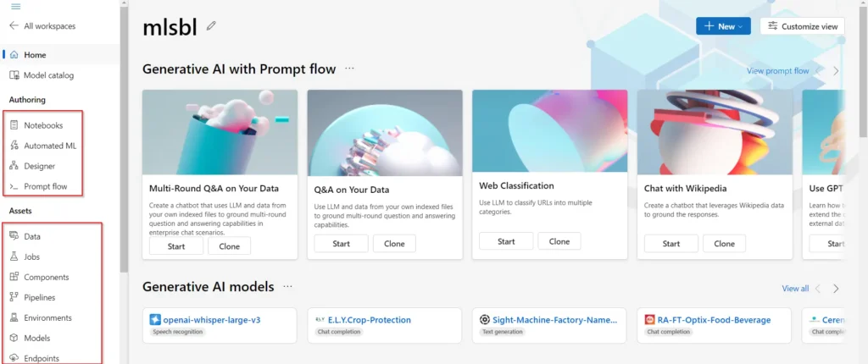The height and width of the screenshot is (364, 868).
Task: Click the pencil icon beside mlsbl
Action: pyautogui.click(x=211, y=26)
